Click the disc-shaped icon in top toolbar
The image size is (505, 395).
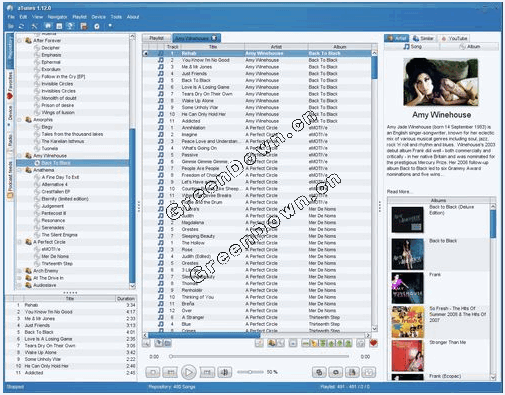click(97, 26)
